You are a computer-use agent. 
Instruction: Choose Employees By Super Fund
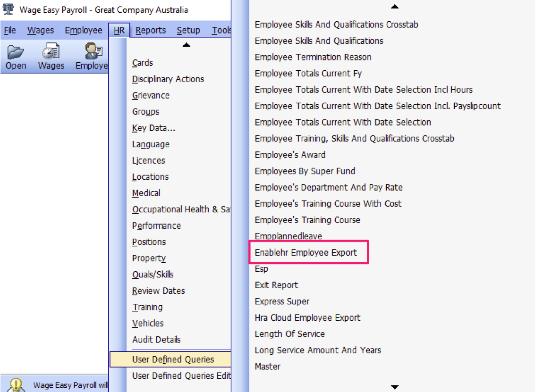(305, 171)
